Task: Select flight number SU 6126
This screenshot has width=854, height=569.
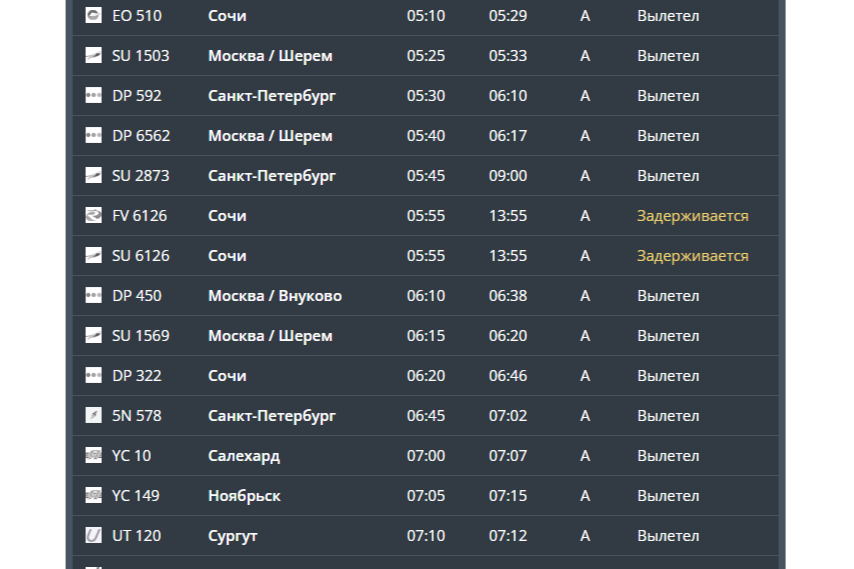Action: click(140, 256)
